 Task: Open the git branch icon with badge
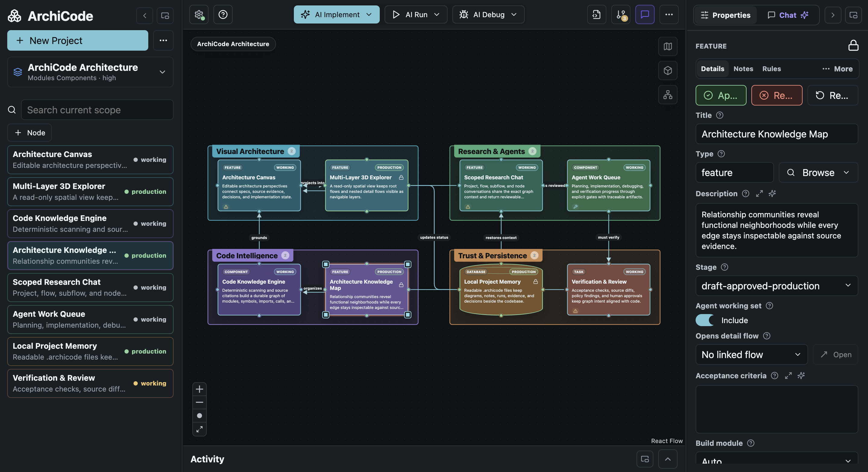click(x=621, y=14)
